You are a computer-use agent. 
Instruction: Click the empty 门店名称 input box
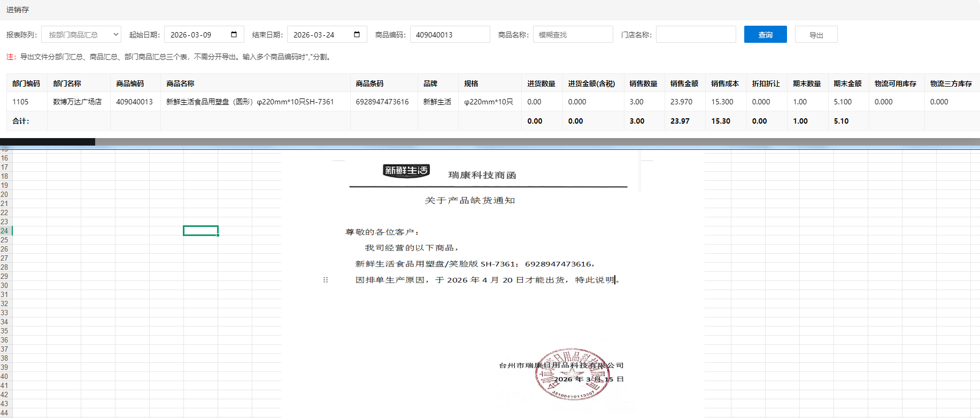click(x=696, y=34)
